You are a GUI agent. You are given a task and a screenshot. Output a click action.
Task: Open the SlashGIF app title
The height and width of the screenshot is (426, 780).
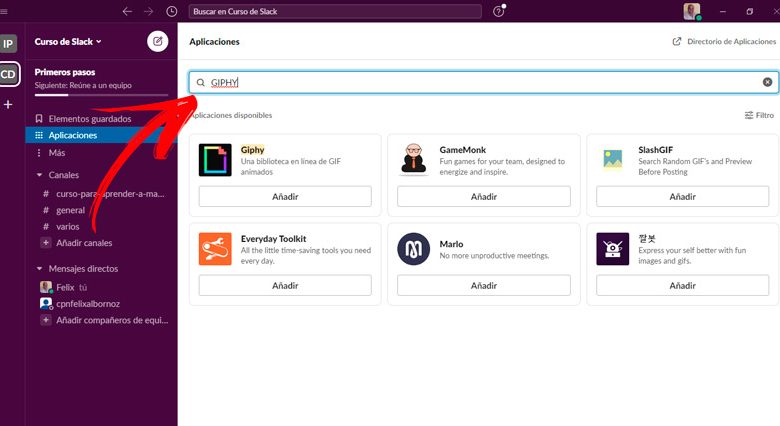[656, 150]
